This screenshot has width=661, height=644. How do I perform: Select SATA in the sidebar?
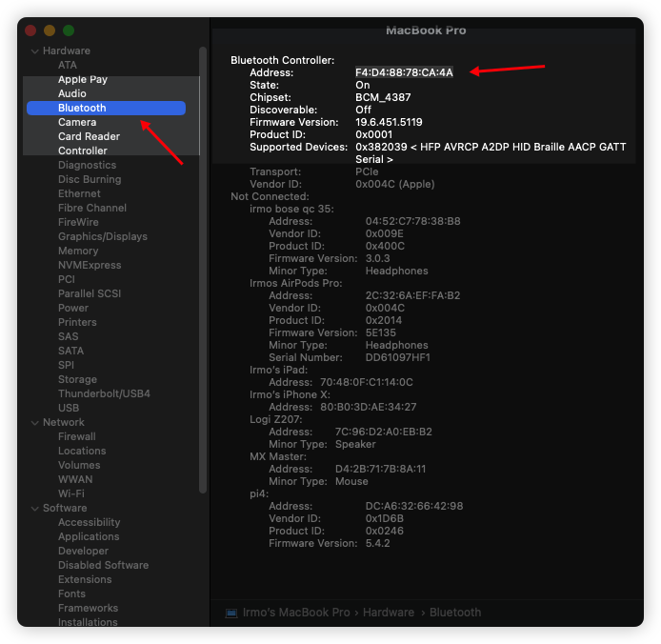(70, 351)
